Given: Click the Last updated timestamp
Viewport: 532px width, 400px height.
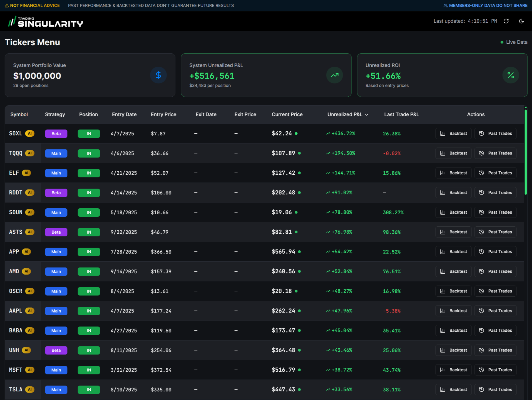Looking at the screenshot, I should tap(465, 21).
